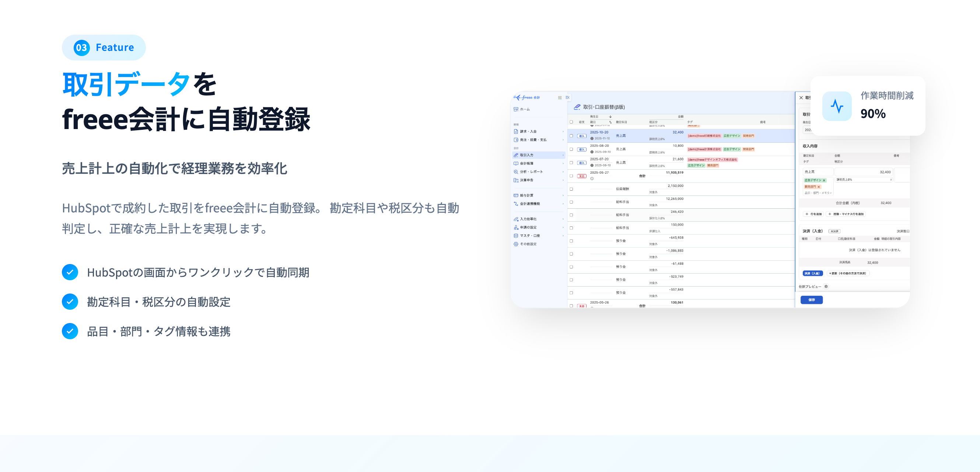Viewport: 980px width, 472px height.
Task: Click the 申請の設定 stamp icon
Action: tap(516, 227)
